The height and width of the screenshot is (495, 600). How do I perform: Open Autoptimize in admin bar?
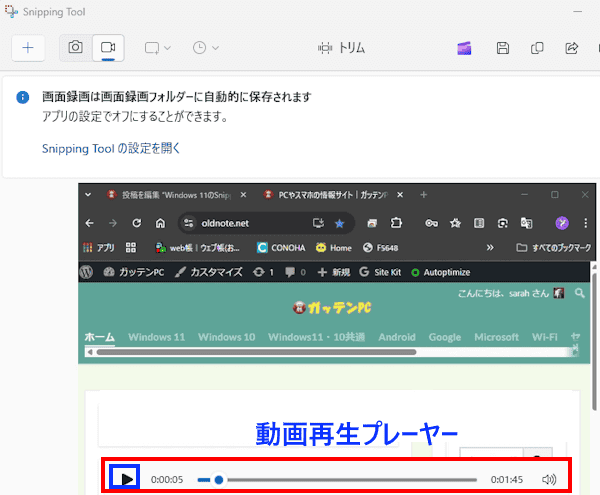click(440, 272)
